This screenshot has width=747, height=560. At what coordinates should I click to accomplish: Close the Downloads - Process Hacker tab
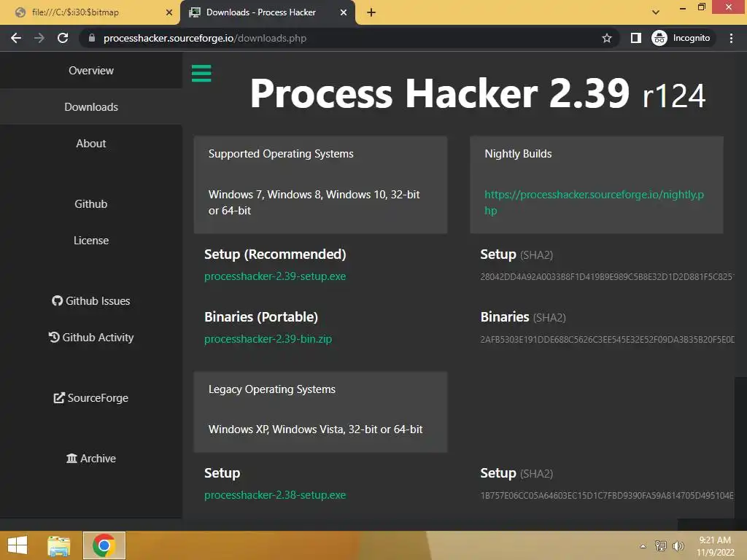tap(343, 12)
